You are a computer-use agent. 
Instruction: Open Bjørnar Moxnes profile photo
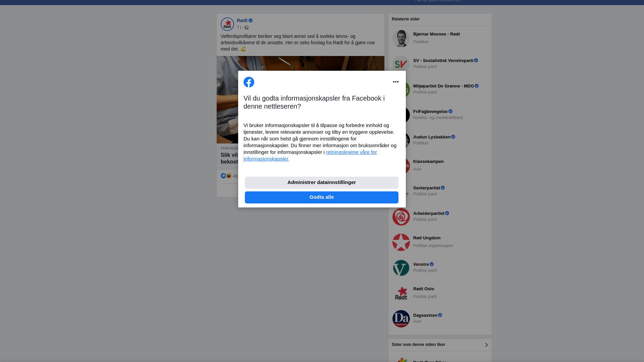(x=401, y=39)
